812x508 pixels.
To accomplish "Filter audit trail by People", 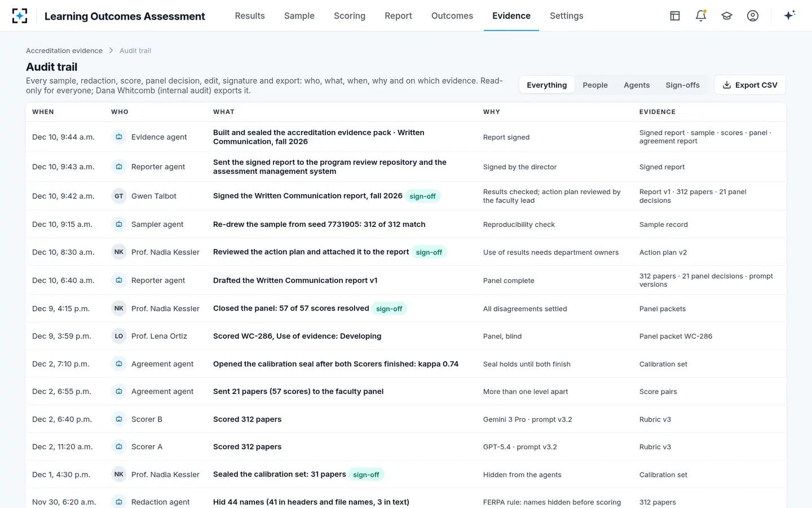I will 595,85.
